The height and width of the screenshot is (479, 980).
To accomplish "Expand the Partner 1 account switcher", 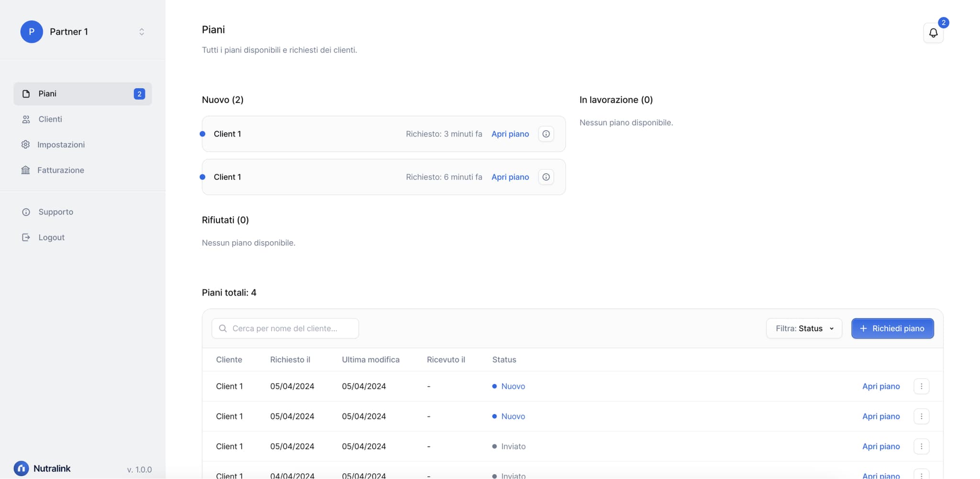I will (142, 32).
